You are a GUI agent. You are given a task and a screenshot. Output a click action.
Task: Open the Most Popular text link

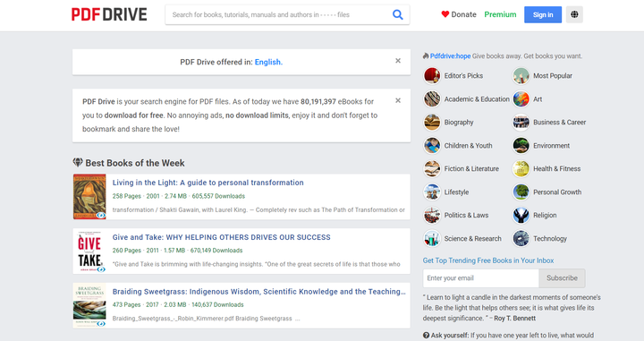[553, 76]
